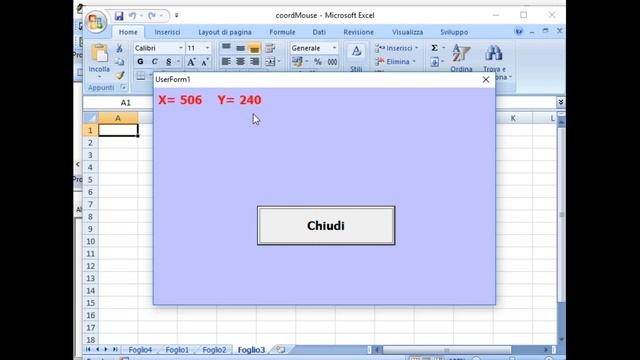Switch to the Home ribbon tab
The image size is (640, 360).
click(x=128, y=32)
